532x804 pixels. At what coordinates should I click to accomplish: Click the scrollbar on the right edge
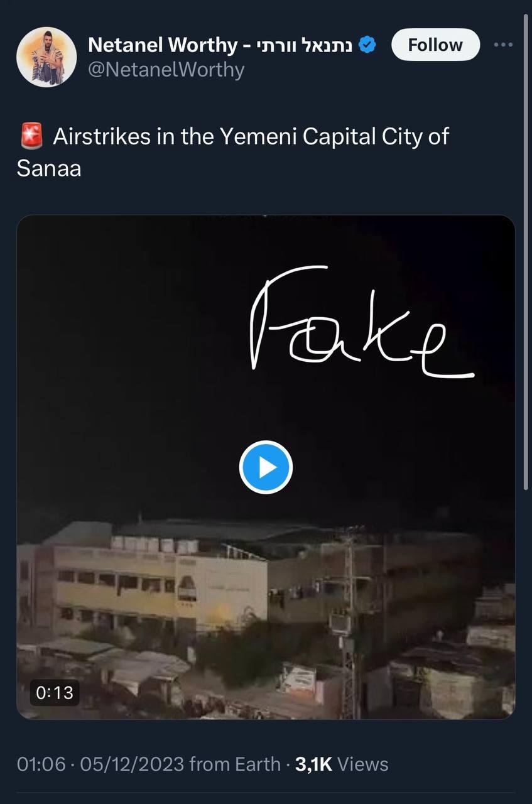click(526, 251)
